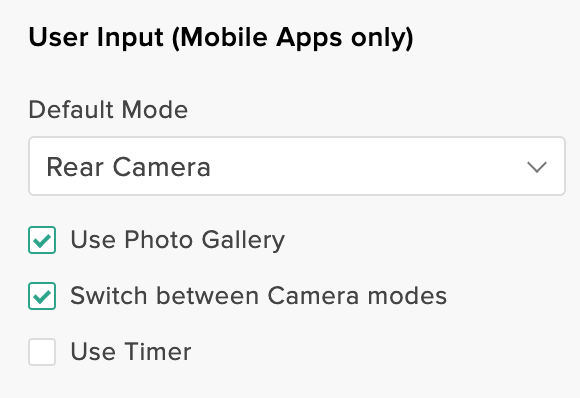Click the empty box beside Use Timer
This screenshot has width=580, height=398.
pyautogui.click(x=42, y=352)
